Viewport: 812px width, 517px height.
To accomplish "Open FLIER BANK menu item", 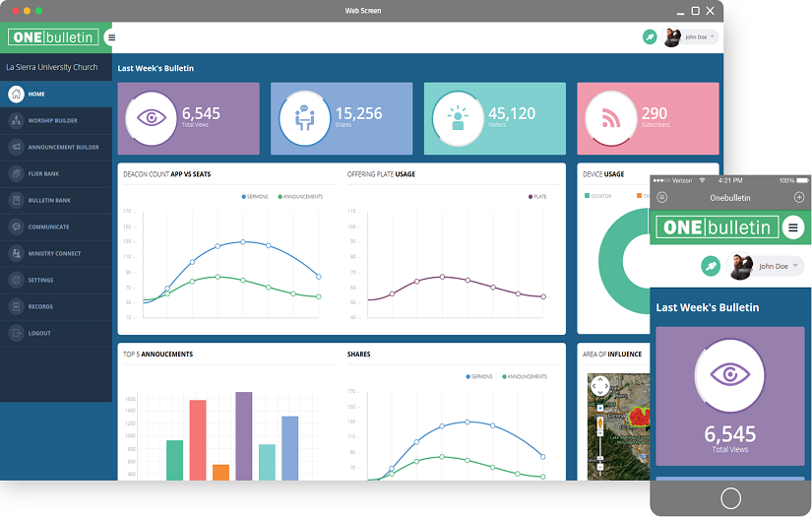I will [43, 174].
